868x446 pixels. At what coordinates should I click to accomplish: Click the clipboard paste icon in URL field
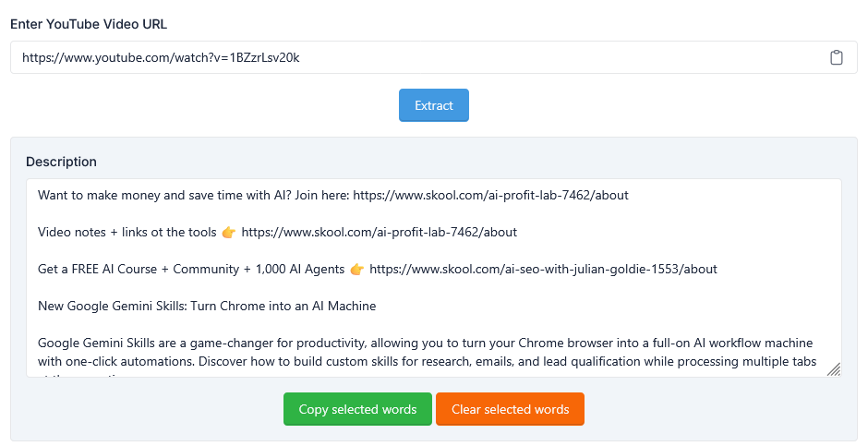[836, 57]
